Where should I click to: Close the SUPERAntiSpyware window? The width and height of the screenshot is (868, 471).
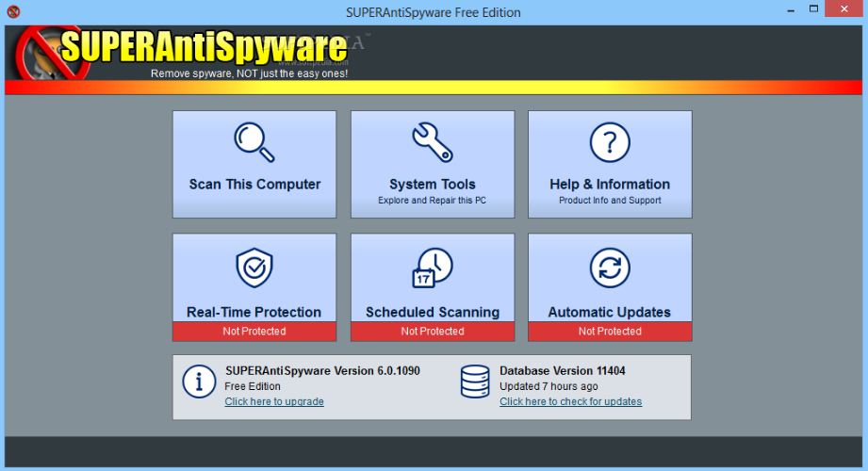tap(844, 8)
